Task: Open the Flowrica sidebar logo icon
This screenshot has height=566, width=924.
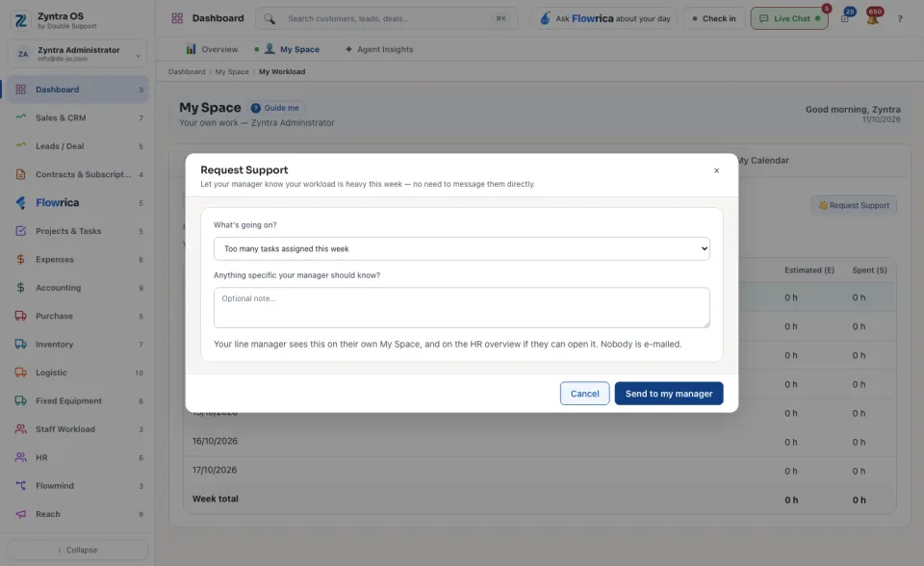Action: coord(20,203)
